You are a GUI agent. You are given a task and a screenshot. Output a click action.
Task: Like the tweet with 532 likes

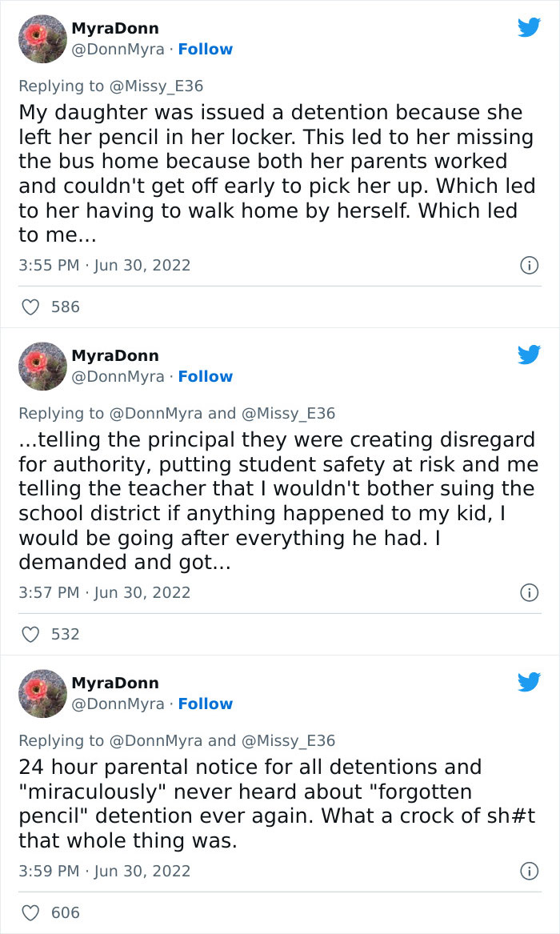tap(32, 634)
